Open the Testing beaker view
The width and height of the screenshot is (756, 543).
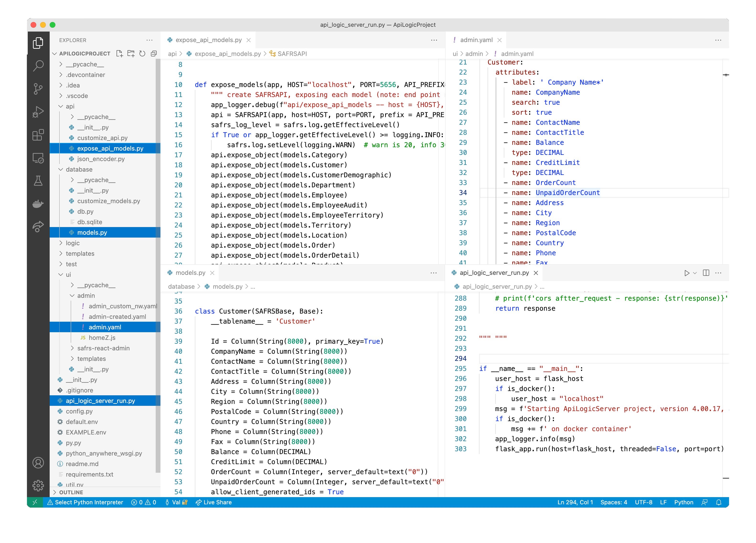(x=38, y=181)
